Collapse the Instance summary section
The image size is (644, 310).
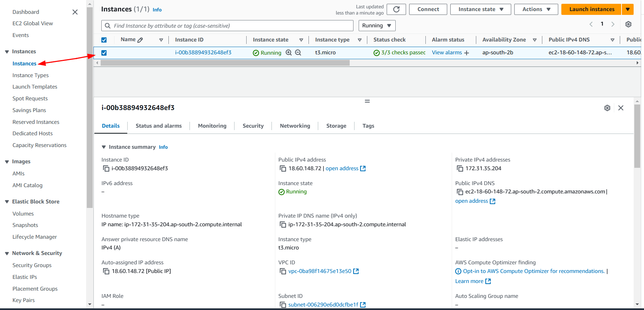point(104,147)
